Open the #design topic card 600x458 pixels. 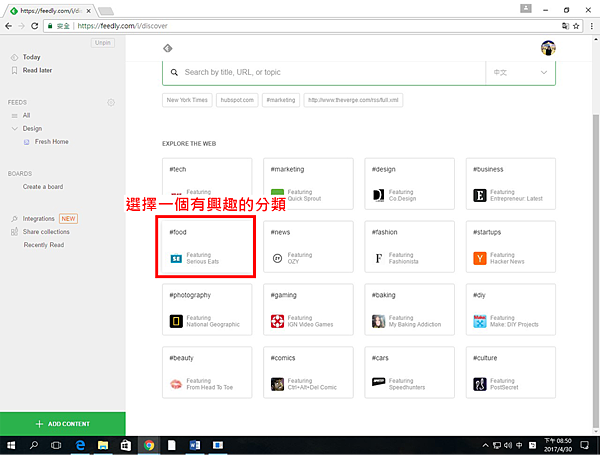[409, 184]
